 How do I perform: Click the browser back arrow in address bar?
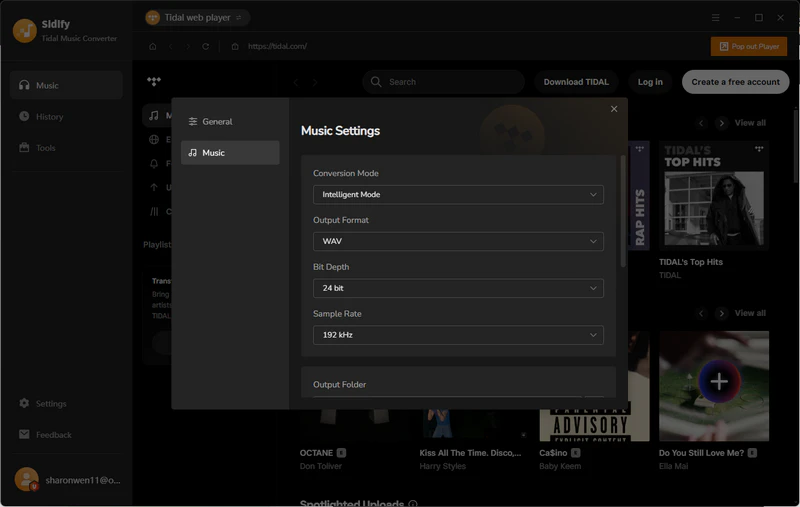(170, 46)
